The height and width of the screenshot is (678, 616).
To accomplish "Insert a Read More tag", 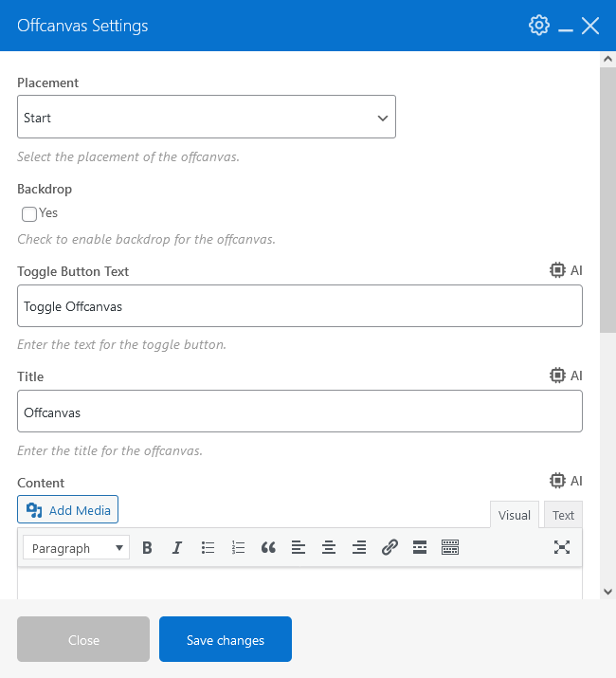I will coord(420,547).
